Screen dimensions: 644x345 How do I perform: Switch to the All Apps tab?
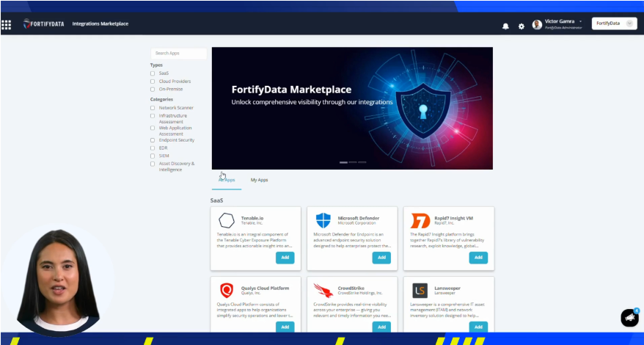tap(227, 180)
